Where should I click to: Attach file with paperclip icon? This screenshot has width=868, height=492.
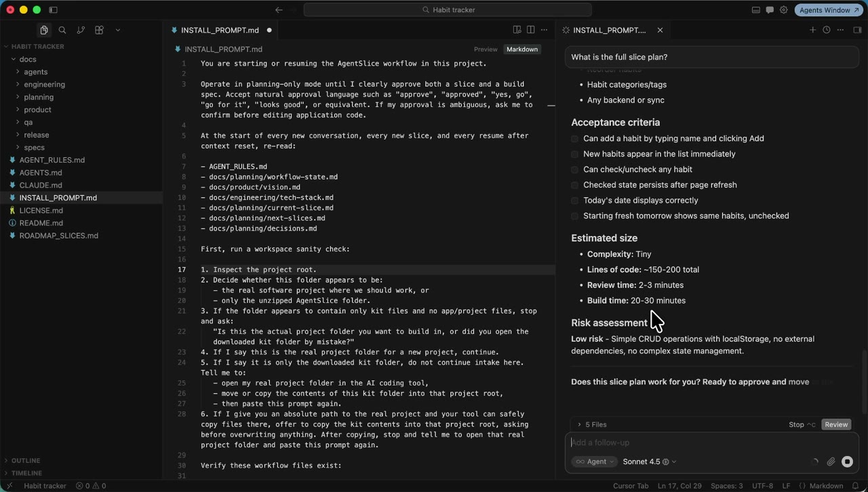tap(831, 462)
